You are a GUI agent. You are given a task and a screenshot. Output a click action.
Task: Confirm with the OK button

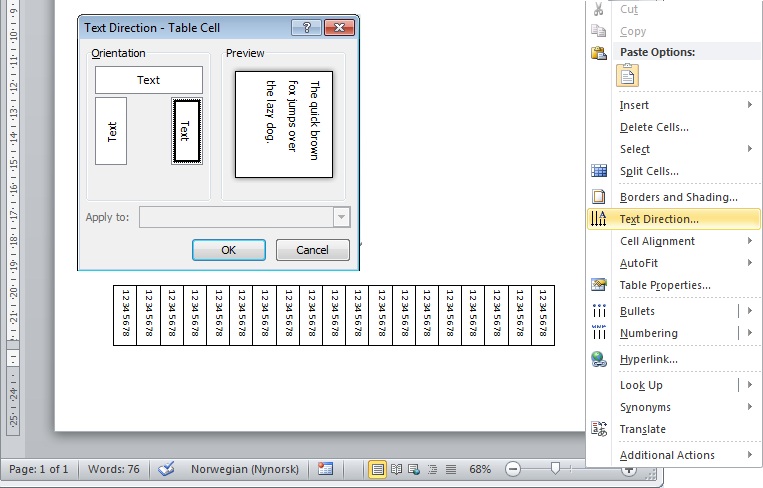[x=229, y=250]
